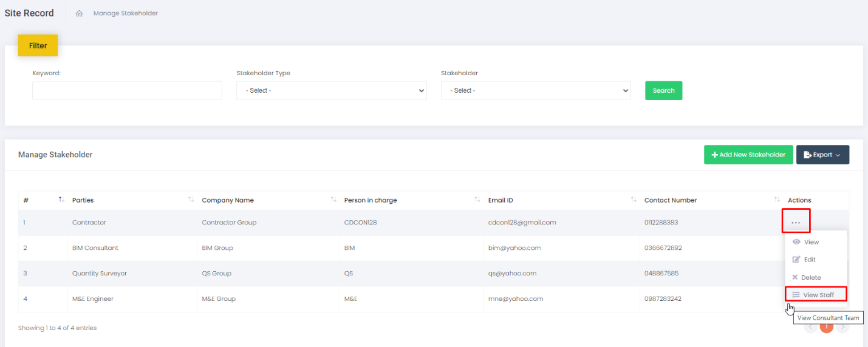
Task: Click the home icon in breadcrumb
Action: point(79,13)
